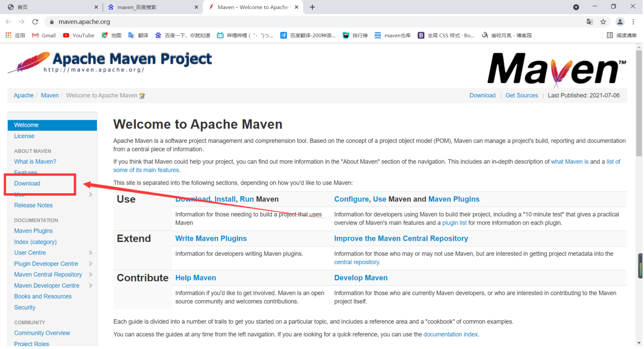This screenshot has width=644, height=349.
Task: Open the 地图 maps bookmark
Action: pyautogui.click(x=112, y=35)
